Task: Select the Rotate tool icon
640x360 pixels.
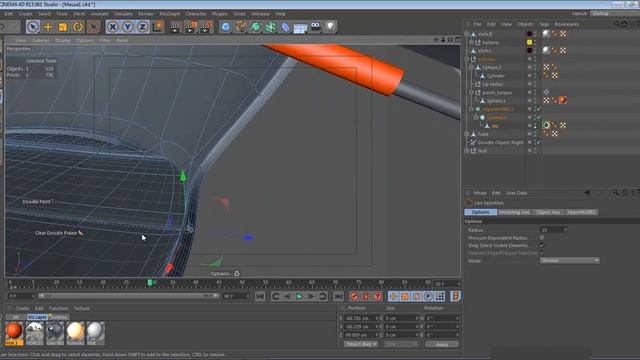Action: click(x=78, y=27)
